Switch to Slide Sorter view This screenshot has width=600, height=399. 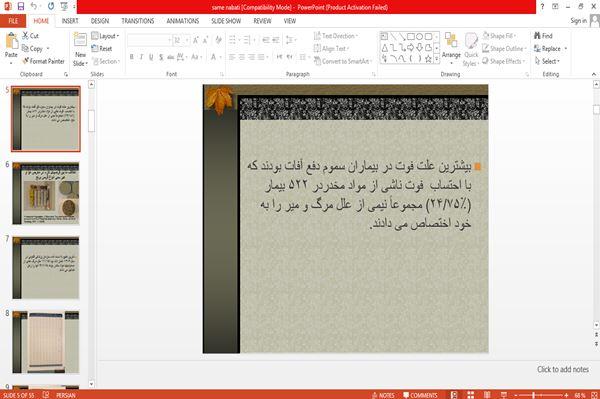[471, 395]
